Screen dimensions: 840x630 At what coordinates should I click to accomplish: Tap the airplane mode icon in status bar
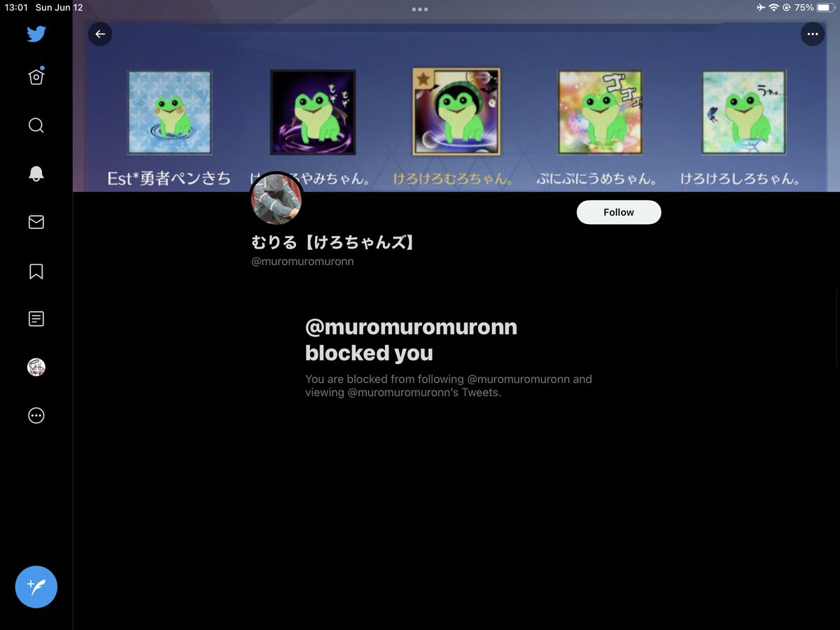(x=761, y=7)
